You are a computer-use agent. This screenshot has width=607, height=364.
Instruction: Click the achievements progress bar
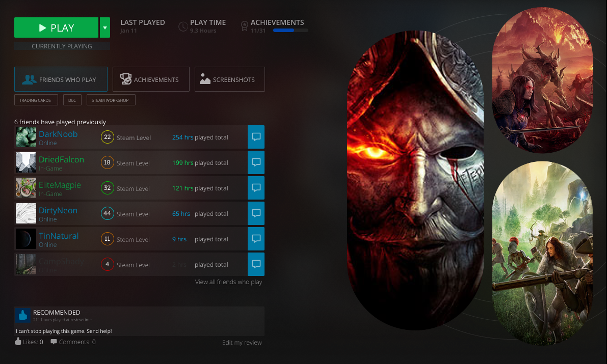coord(291,31)
